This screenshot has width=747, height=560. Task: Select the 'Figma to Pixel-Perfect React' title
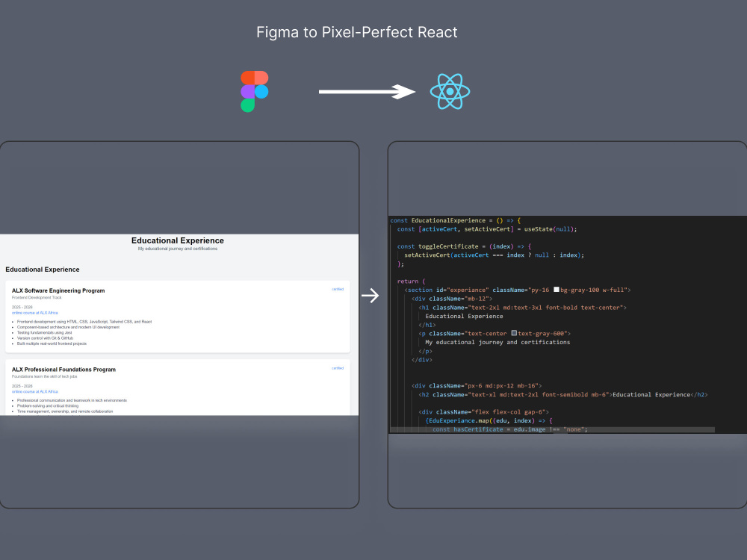coord(357,32)
